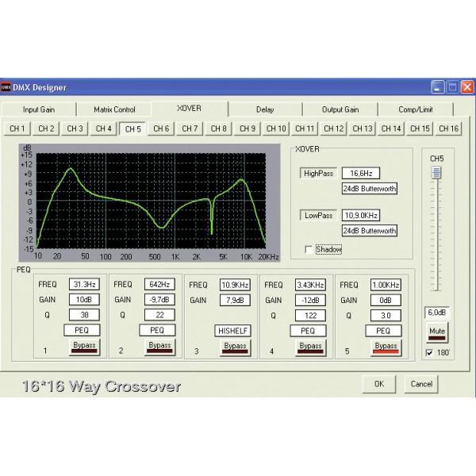Click the DMX Designer title bar icon
This screenshot has width=476, height=476.
6,86
